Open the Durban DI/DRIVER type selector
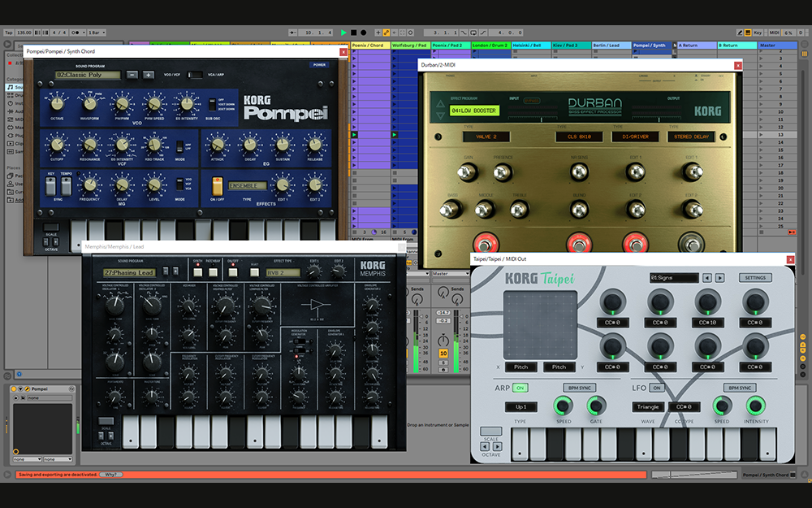Viewport: 812px width, 508px height. pos(635,137)
